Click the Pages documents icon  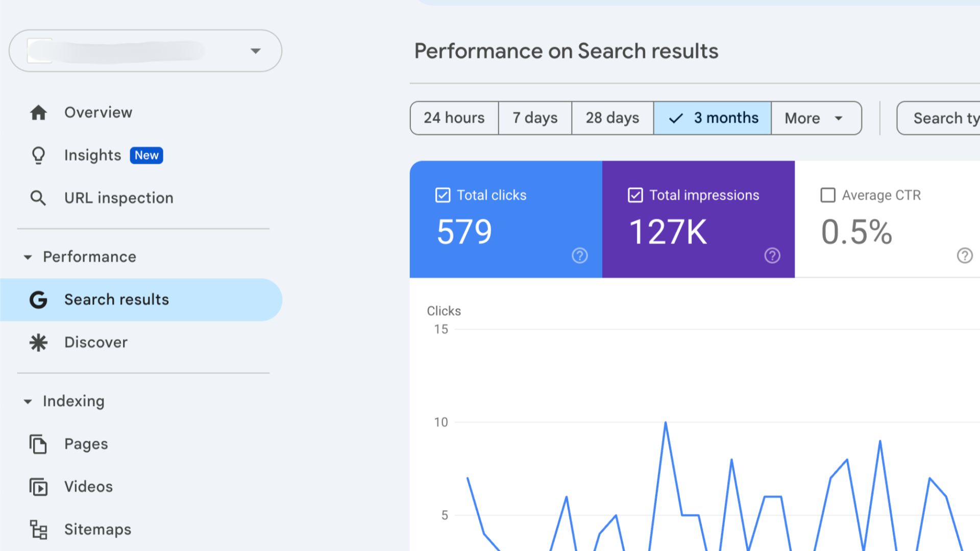[38, 444]
